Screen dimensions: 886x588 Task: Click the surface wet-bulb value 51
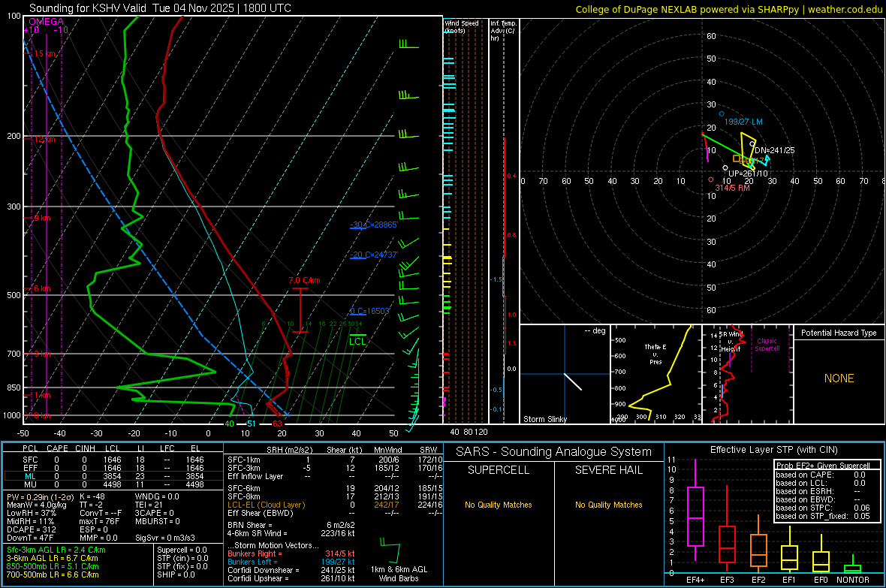[x=251, y=424]
